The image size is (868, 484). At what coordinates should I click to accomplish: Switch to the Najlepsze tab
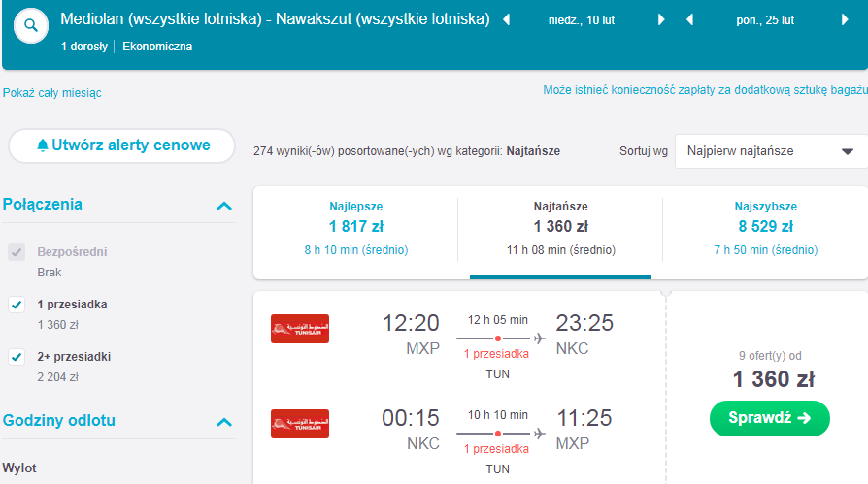tap(356, 228)
